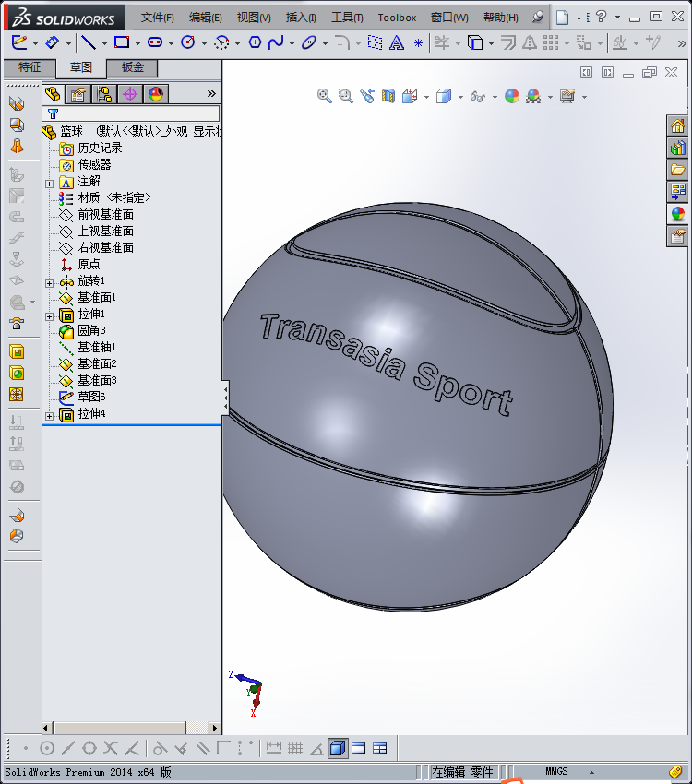Select the Spline sketch tool
The image size is (692, 784).
(276, 42)
